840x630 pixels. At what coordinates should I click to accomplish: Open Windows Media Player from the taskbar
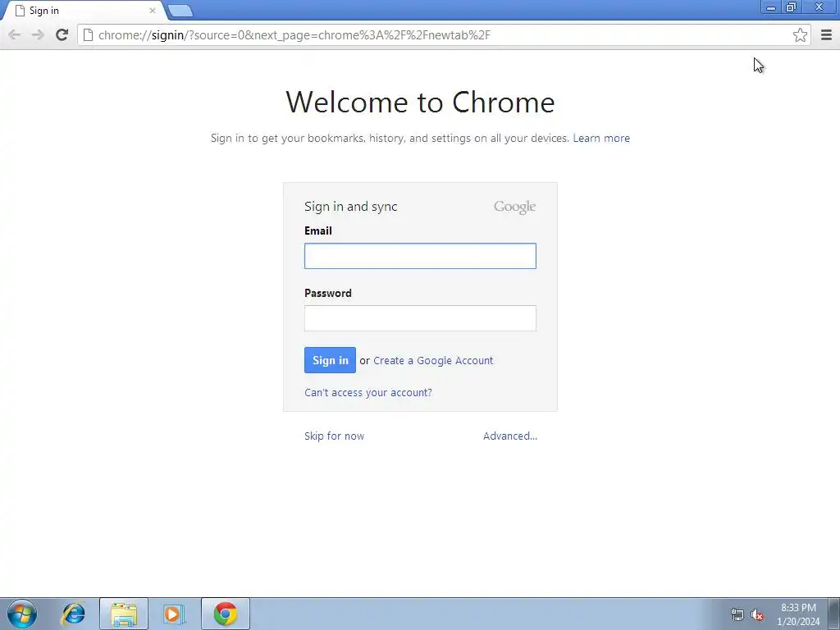click(174, 614)
